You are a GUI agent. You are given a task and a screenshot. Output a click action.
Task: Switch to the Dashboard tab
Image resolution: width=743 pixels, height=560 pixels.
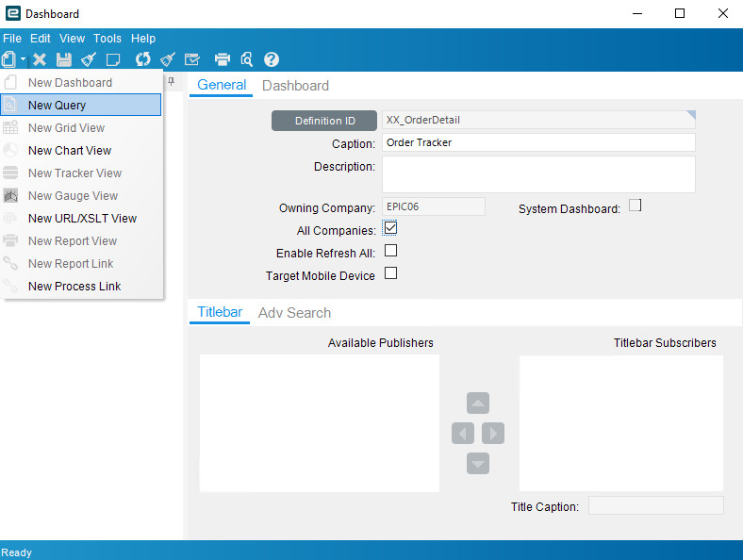pos(295,85)
